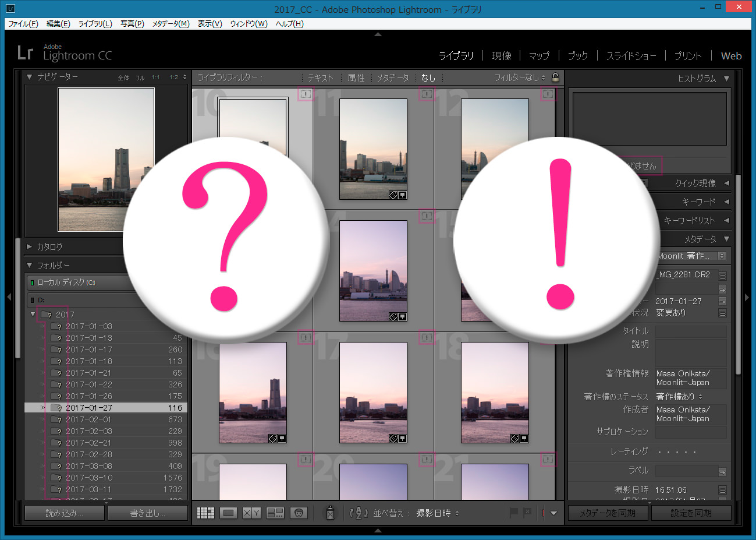The height and width of the screenshot is (540, 756).
Task: Click the green indicator on ローカル ディスク (C:)
Action: [32, 283]
